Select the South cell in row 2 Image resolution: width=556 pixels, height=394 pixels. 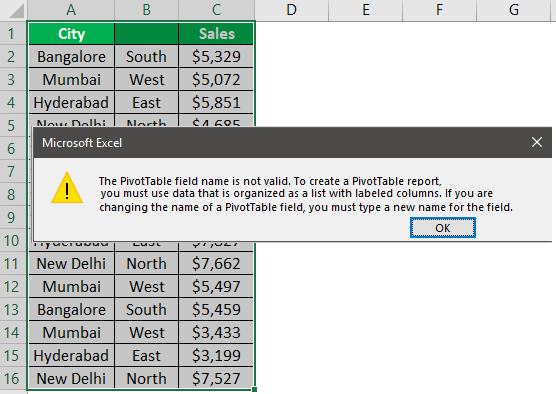(x=146, y=56)
